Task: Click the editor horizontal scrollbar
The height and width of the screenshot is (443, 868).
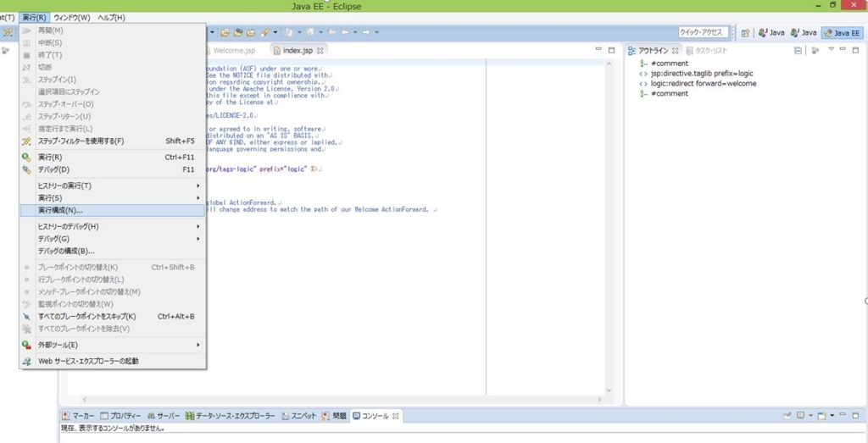Action: click(x=342, y=399)
